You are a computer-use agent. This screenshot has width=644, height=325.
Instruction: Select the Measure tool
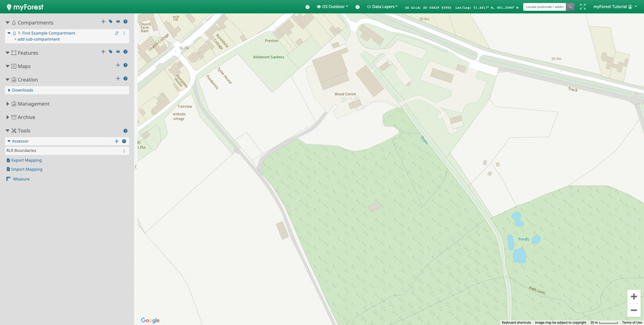point(21,179)
